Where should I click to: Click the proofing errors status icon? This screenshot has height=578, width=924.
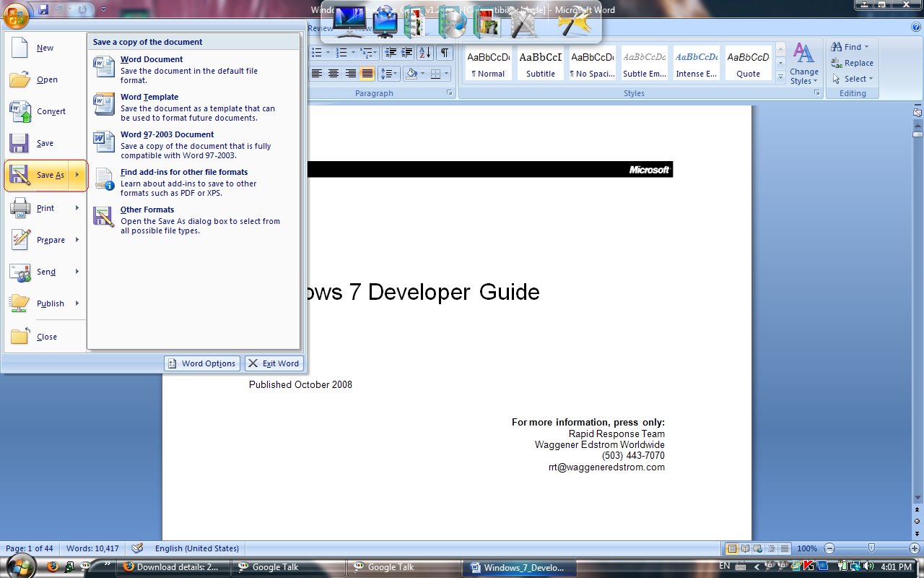(x=137, y=548)
